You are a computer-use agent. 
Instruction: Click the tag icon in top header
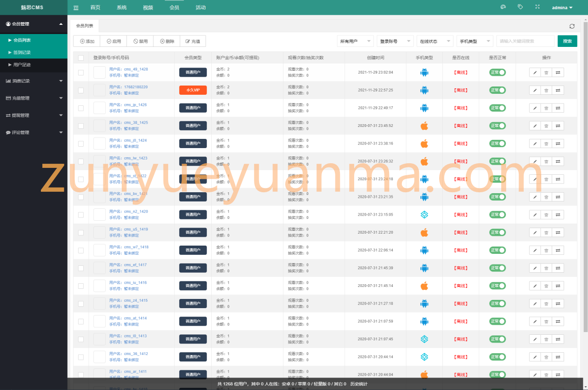(520, 7)
